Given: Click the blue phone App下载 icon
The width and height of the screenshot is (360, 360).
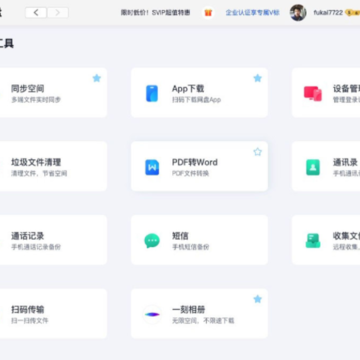Looking at the screenshot, I should [152, 93].
